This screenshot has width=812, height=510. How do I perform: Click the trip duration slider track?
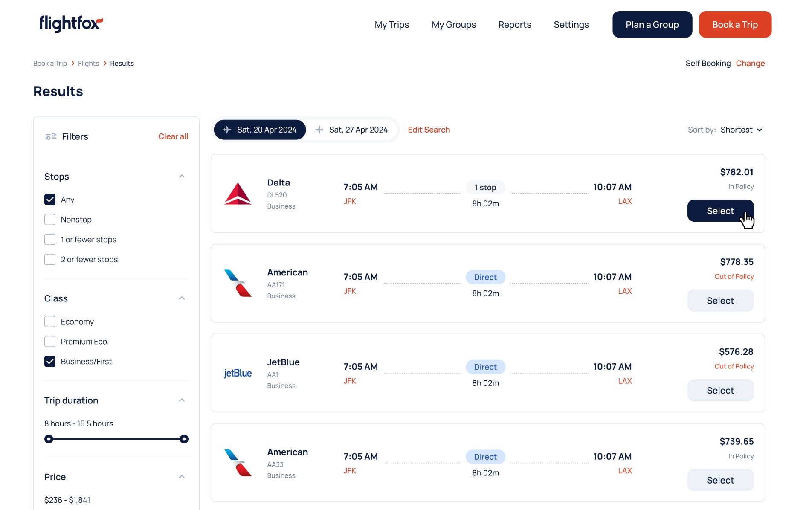pos(116,439)
